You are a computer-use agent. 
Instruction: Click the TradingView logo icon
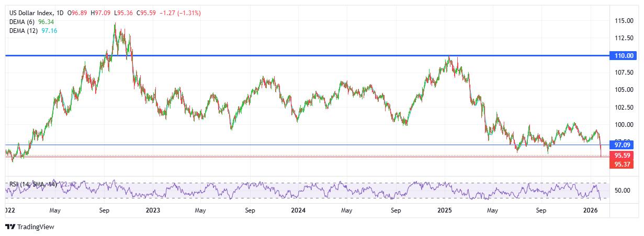[10, 227]
